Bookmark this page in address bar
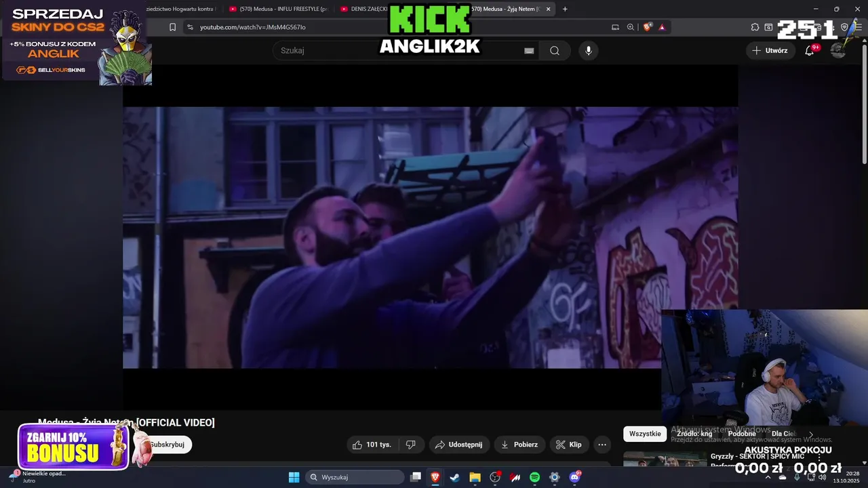The width and height of the screenshot is (868, 488). [x=172, y=27]
